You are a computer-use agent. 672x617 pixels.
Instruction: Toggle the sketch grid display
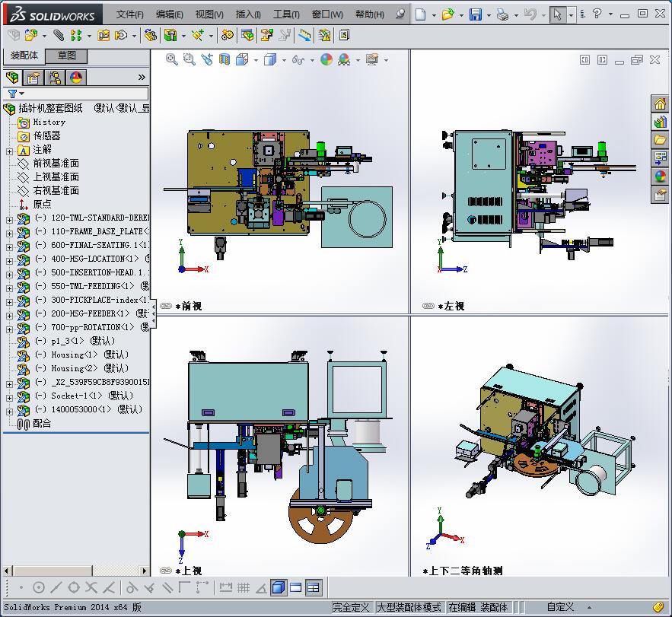[243, 587]
